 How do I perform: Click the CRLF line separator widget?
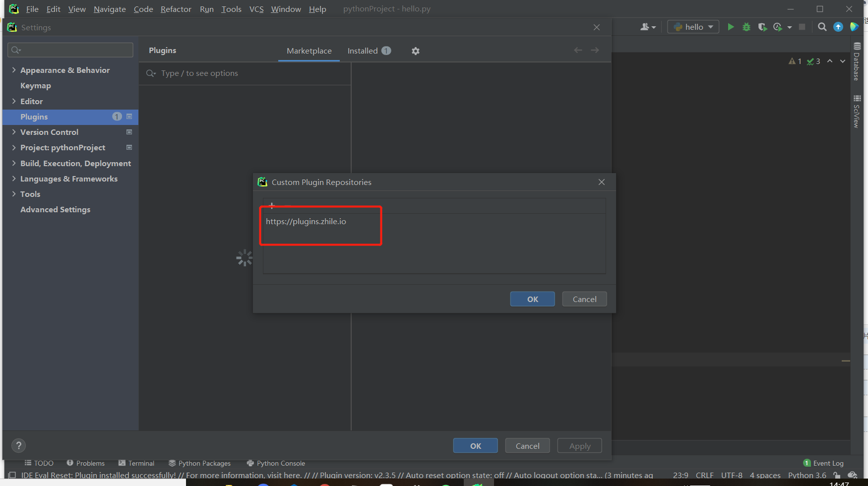pyautogui.click(x=704, y=475)
